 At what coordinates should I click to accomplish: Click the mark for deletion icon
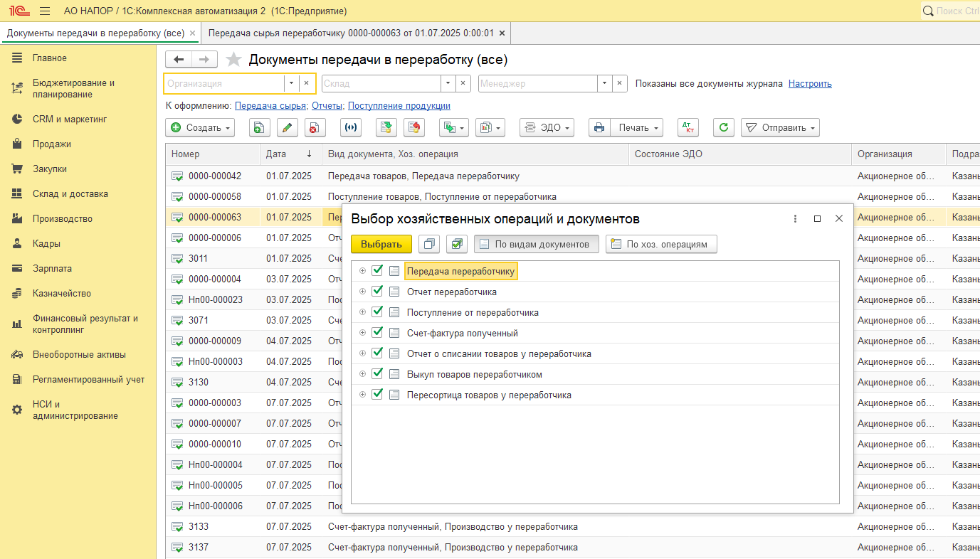pyautogui.click(x=315, y=128)
